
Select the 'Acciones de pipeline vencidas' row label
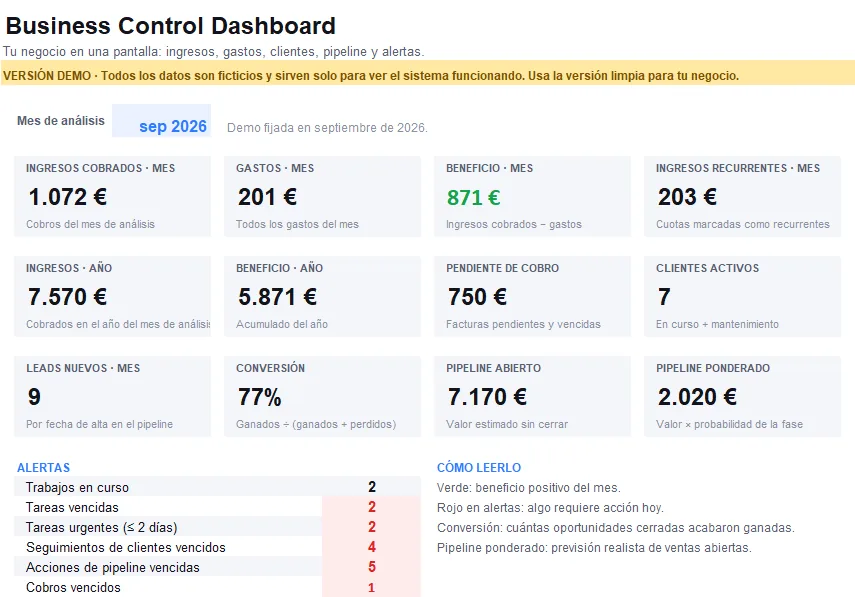coord(113,567)
